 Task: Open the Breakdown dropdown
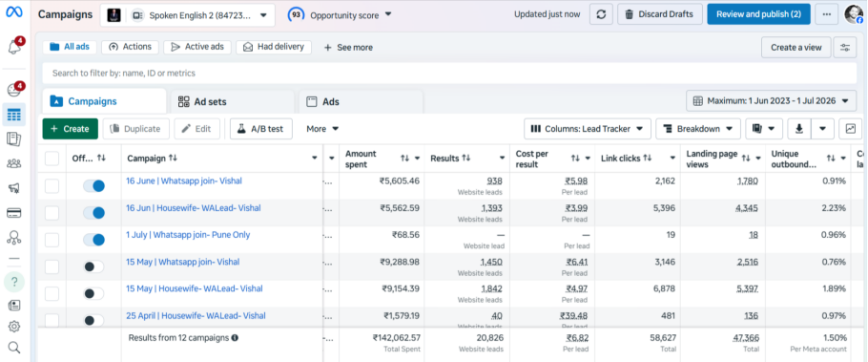point(698,129)
